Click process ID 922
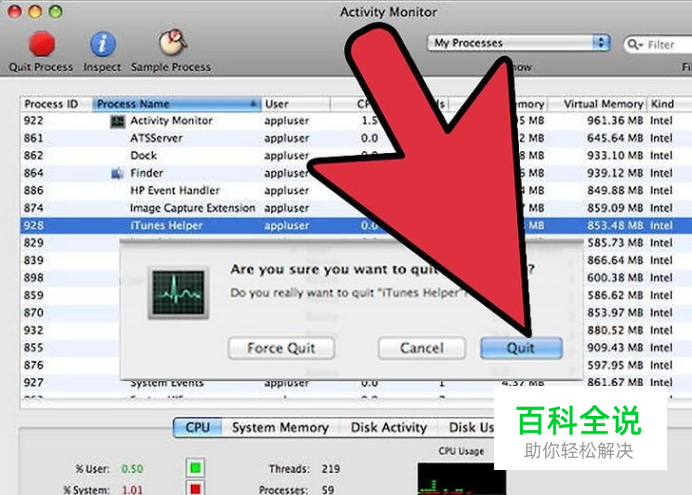The width and height of the screenshot is (692, 495). 34,120
